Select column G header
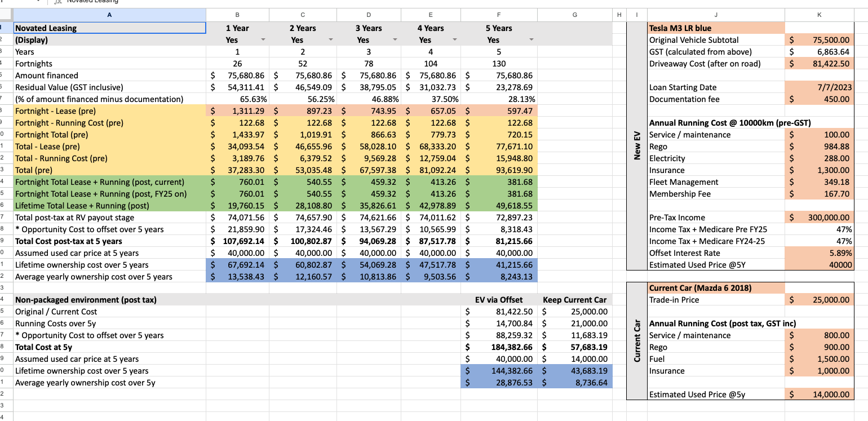The image size is (868, 421). point(574,15)
